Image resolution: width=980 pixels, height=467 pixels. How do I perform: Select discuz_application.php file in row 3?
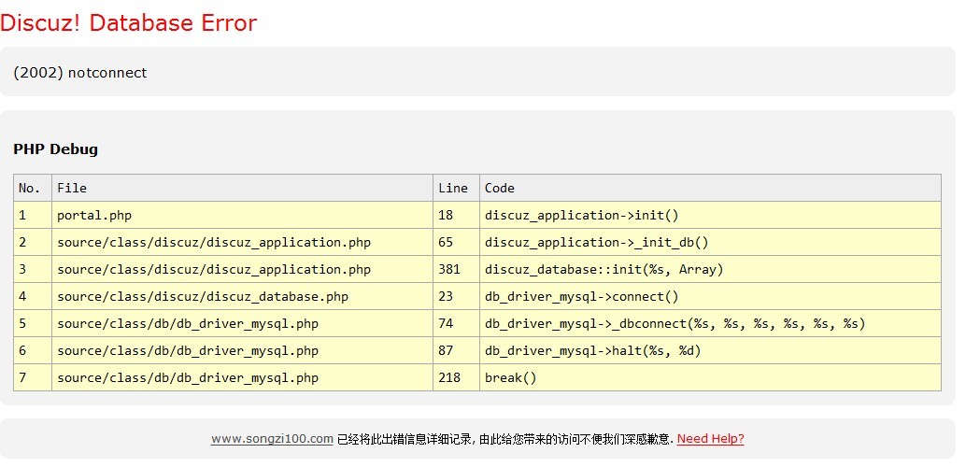click(x=243, y=269)
